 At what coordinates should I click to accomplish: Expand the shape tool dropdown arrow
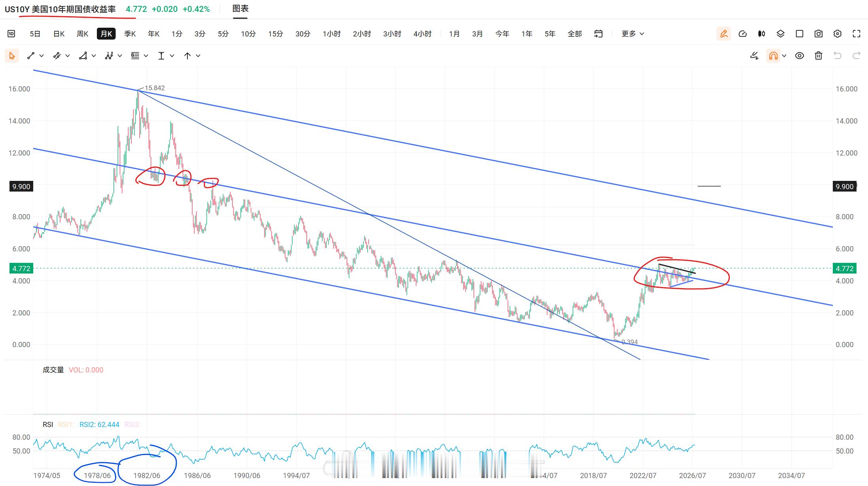pyautogui.click(x=94, y=56)
